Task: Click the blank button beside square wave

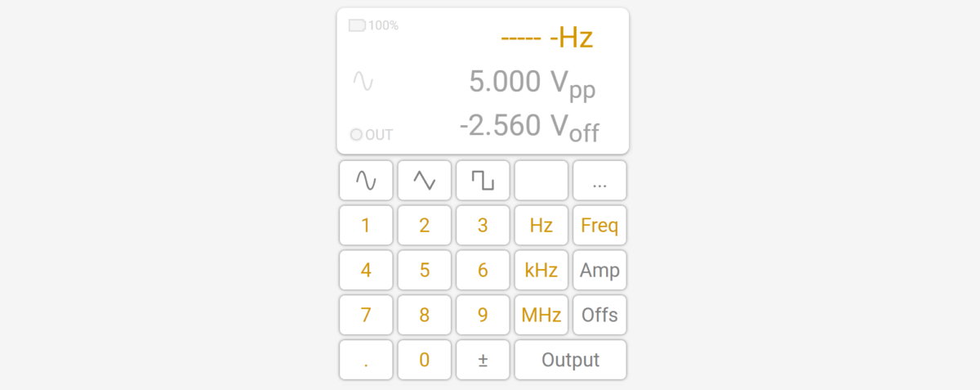Action: pos(541,181)
